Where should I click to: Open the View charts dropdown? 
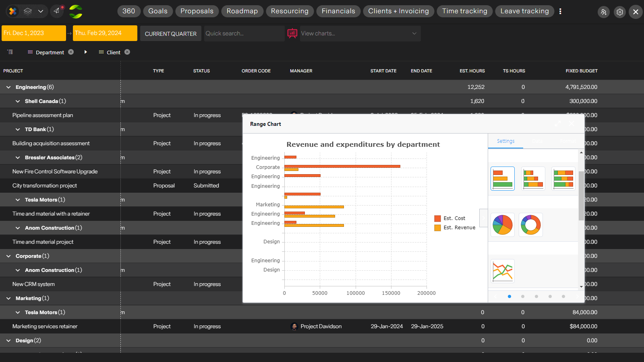coord(360,33)
